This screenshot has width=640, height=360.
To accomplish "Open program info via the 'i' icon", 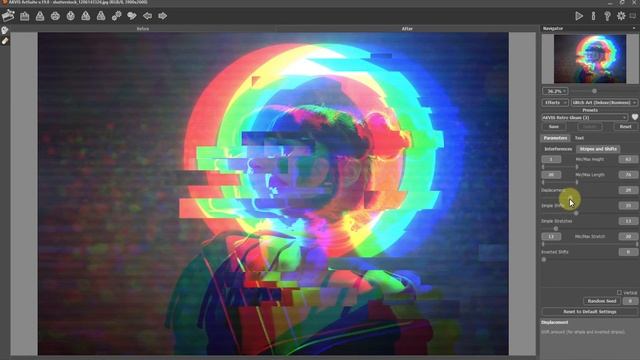I will 593,16.
